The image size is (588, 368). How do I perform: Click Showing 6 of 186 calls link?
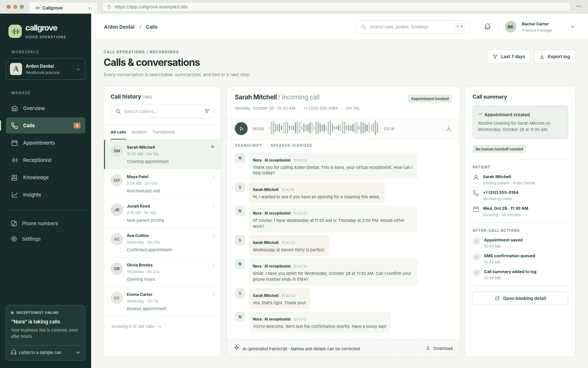[136, 326]
